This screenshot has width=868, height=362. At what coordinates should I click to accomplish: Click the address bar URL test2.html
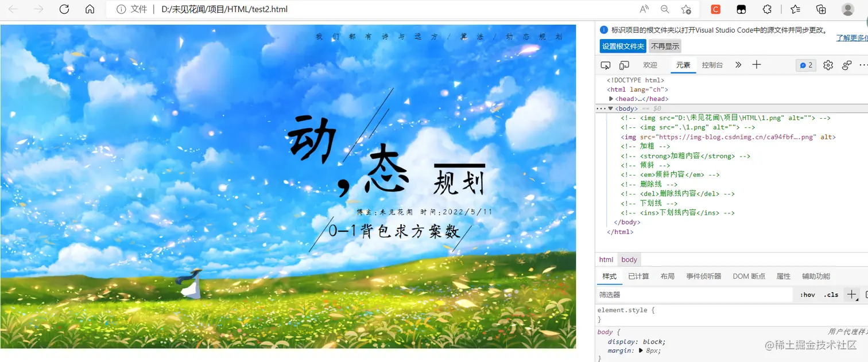click(224, 9)
